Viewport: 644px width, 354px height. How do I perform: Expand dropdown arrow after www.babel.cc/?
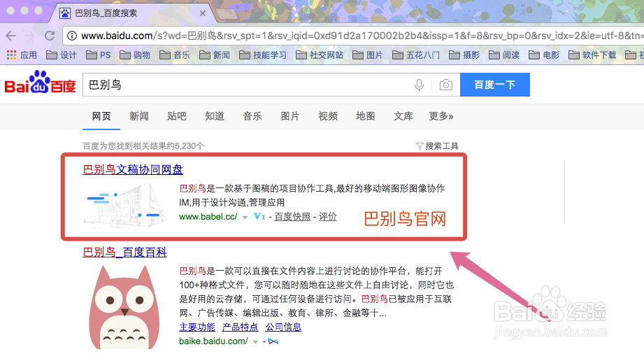245,217
